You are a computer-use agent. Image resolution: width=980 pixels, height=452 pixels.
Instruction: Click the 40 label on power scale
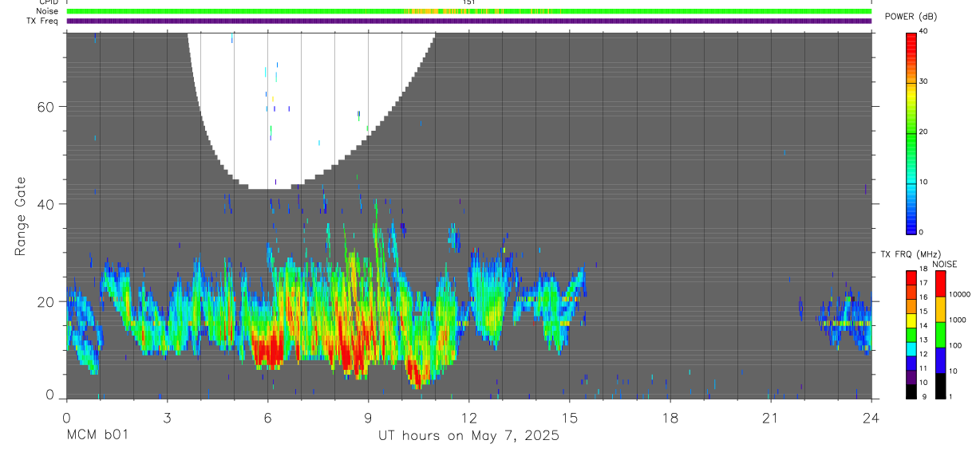pos(924,31)
